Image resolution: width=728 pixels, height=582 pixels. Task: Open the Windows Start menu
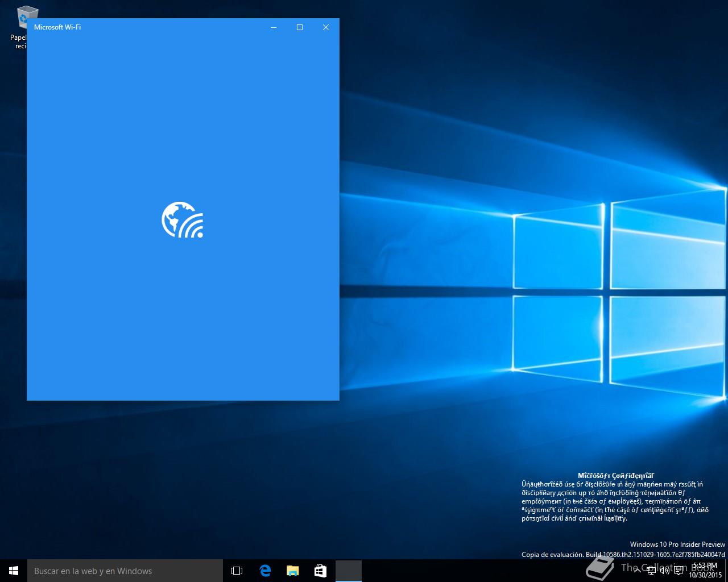(x=14, y=571)
